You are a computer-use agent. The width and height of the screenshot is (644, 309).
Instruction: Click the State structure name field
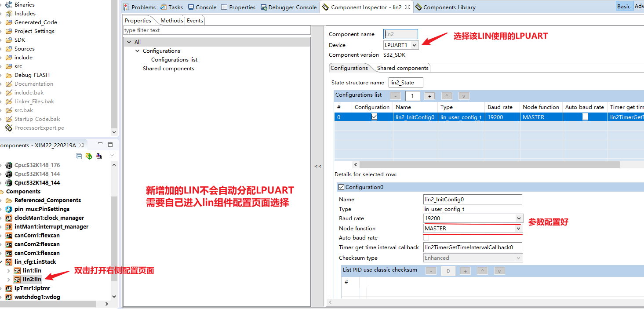[x=405, y=82]
